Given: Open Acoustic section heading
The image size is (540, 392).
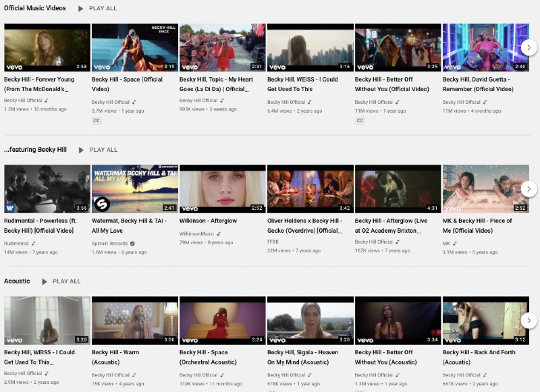Looking at the screenshot, I should [17, 281].
